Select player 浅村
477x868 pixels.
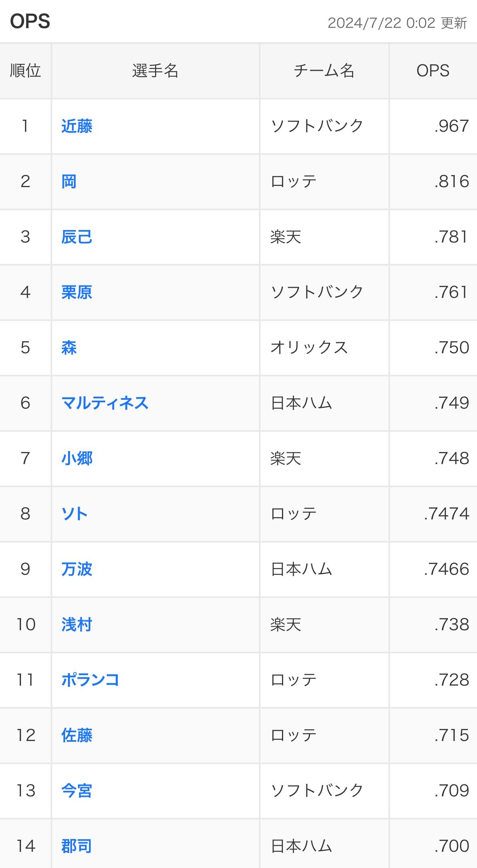tap(77, 625)
